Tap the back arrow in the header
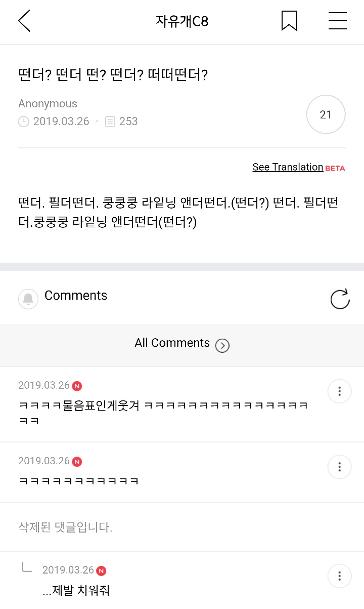 pos(24,21)
